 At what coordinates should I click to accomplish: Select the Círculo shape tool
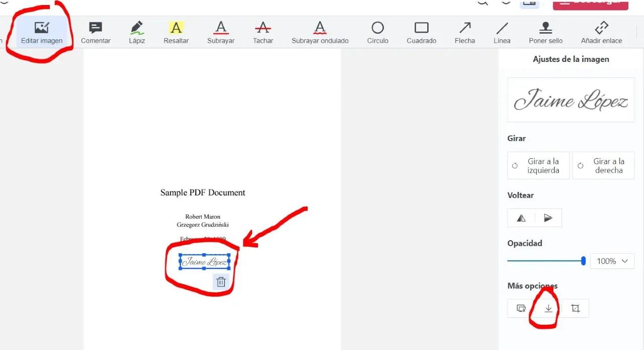click(x=378, y=32)
